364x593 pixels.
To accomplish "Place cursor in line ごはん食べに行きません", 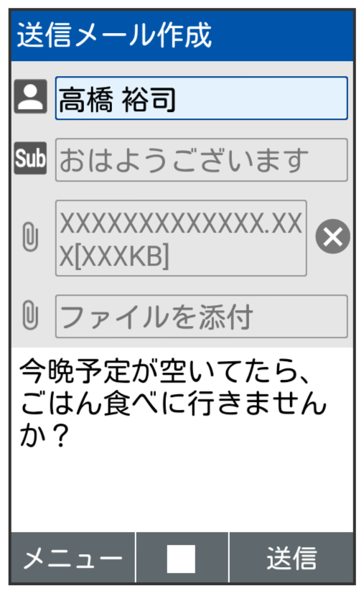I will pos(173,403).
